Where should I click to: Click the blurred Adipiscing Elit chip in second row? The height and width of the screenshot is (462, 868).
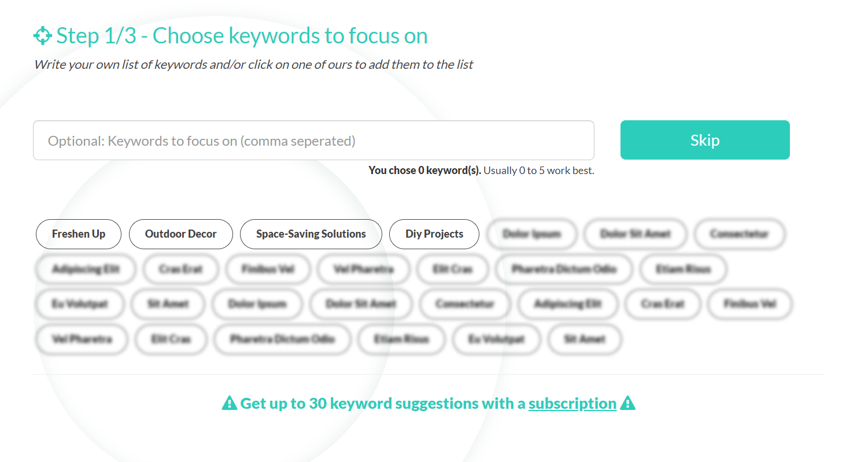86,269
